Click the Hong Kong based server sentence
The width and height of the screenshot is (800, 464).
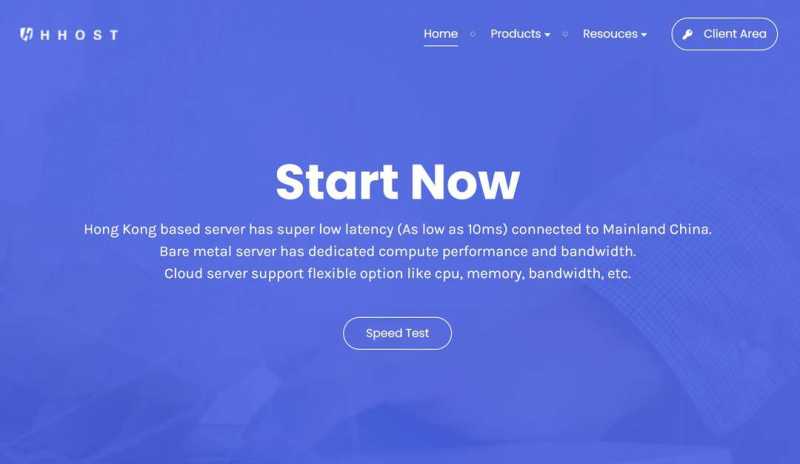[397, 230]
